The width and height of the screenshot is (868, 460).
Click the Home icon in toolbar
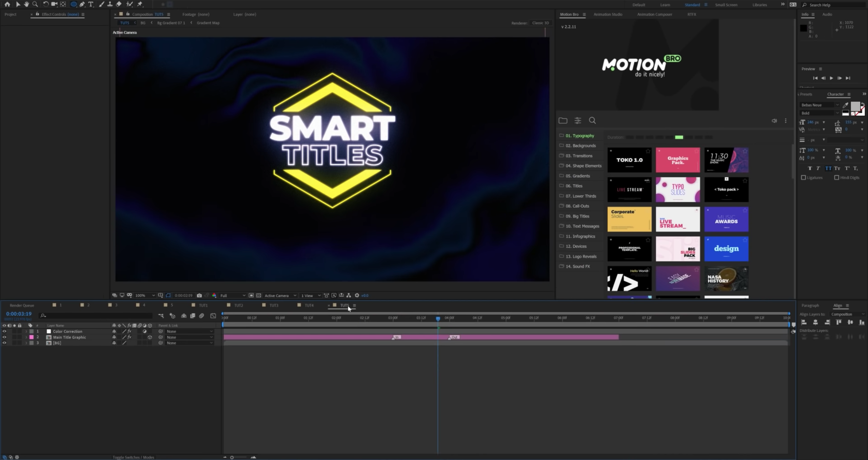pos(7,4)
